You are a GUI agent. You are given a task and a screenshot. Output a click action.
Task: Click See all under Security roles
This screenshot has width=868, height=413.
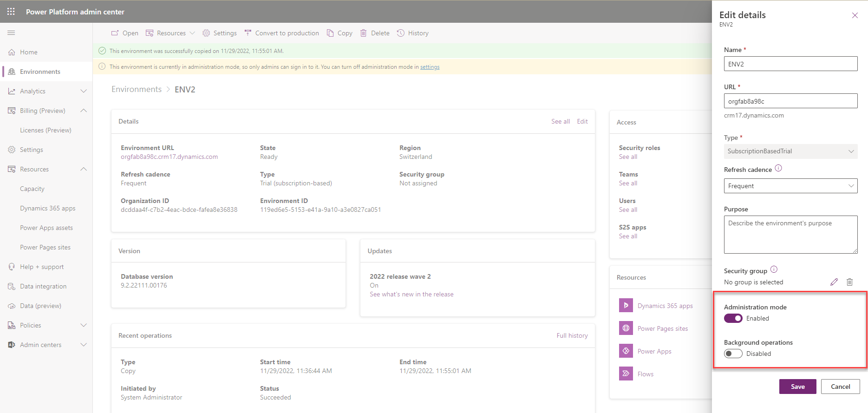click(628, 157)
